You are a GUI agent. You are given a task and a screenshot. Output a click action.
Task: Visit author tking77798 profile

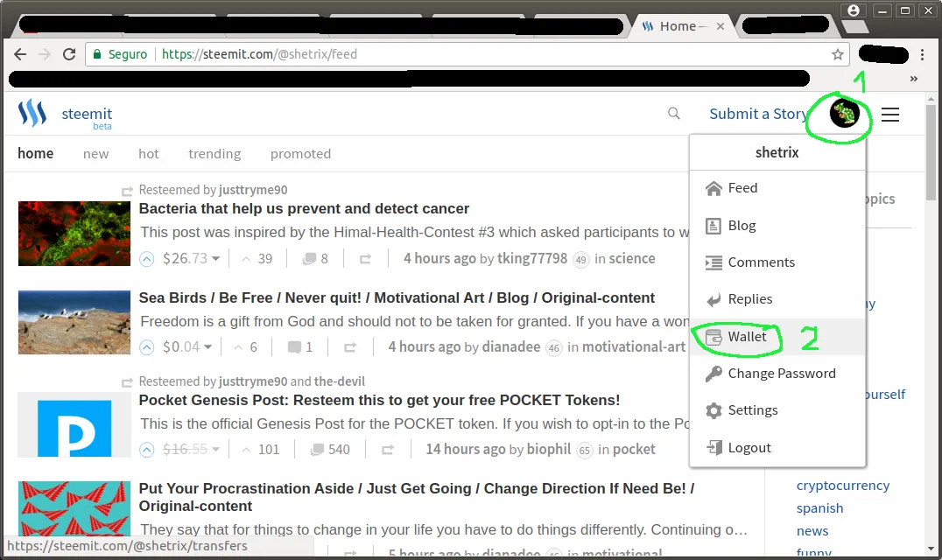[531, 259]
